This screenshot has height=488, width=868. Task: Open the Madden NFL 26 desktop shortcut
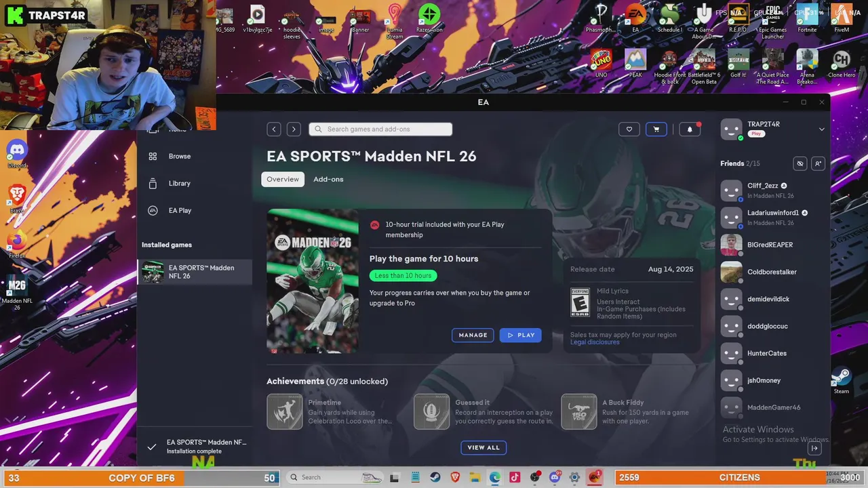[17, 293]
